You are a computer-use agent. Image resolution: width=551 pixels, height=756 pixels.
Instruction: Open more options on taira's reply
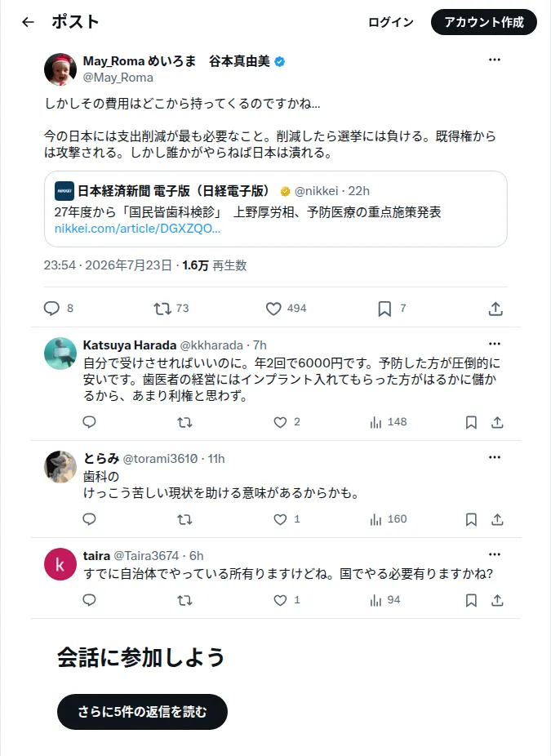pos(495,554)
